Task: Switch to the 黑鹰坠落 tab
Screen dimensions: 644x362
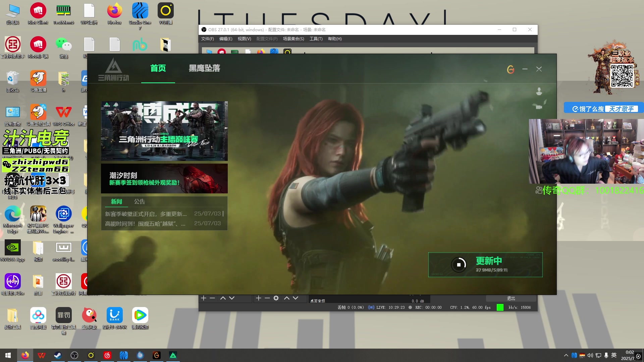Action: pos(205,68)
